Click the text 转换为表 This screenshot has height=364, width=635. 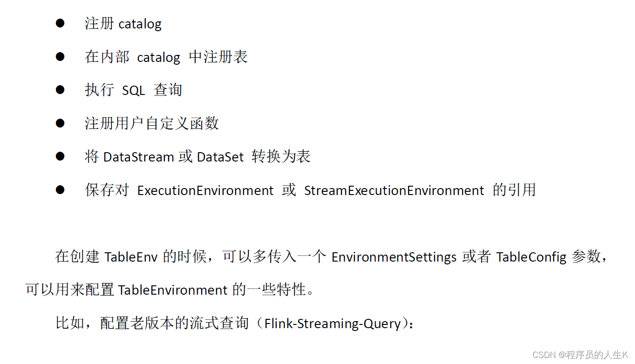click(281, 157)
